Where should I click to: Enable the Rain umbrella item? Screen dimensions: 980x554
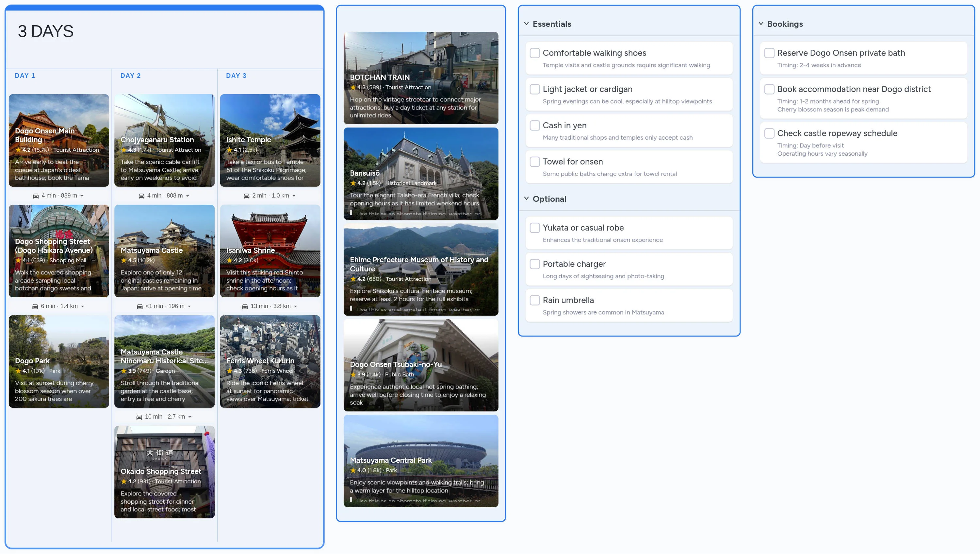(x=534, y=300)
